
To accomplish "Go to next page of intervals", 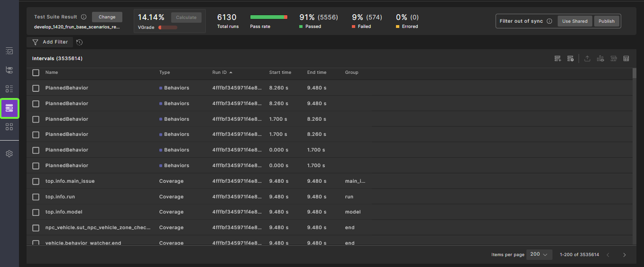I will pyautogui.click(x=624, y=255).
